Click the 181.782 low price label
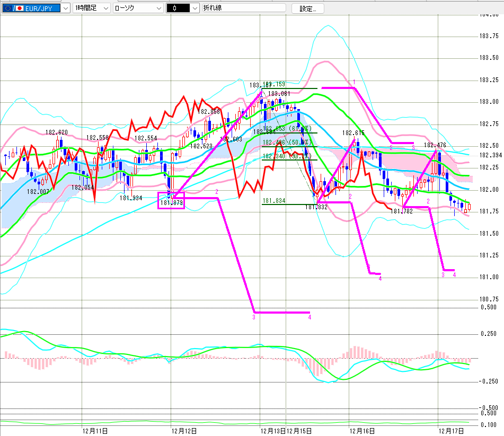 (401, 211)
